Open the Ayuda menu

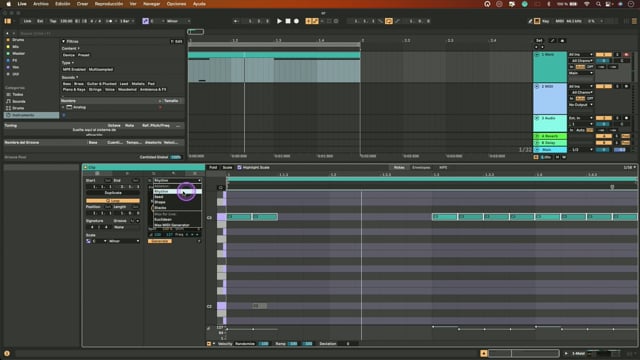[199, 4]
